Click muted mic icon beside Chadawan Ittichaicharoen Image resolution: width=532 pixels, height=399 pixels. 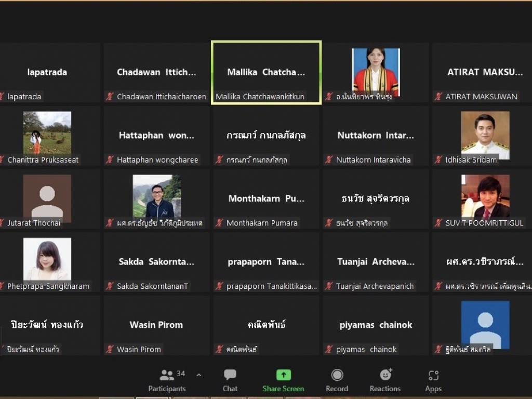click(110, 97)
